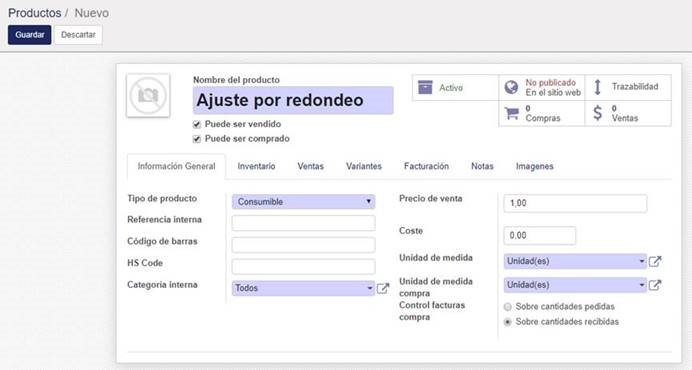Click the Nuevo breadcrumb text
This screenshot has height=370, width=692.
coord(91,13)
